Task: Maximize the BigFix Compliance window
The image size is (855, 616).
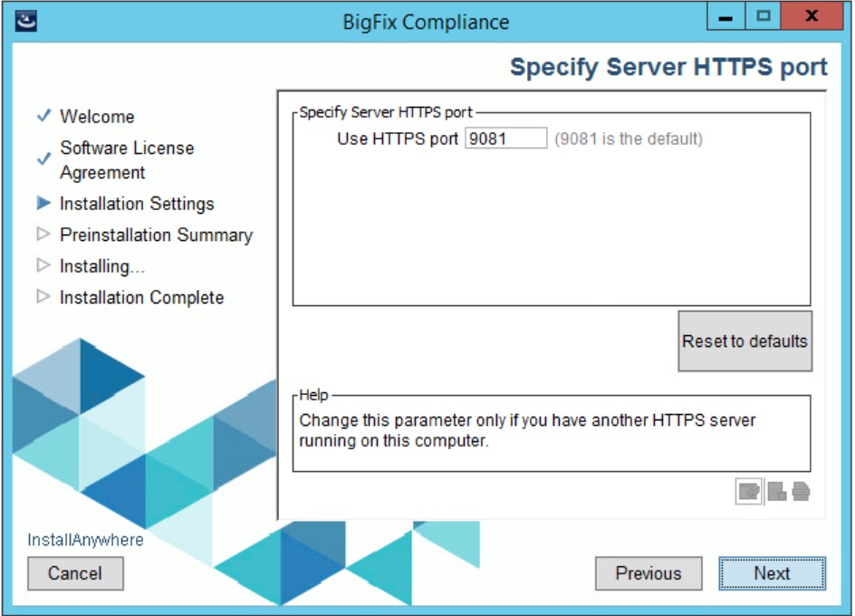Action: [763, 16]
